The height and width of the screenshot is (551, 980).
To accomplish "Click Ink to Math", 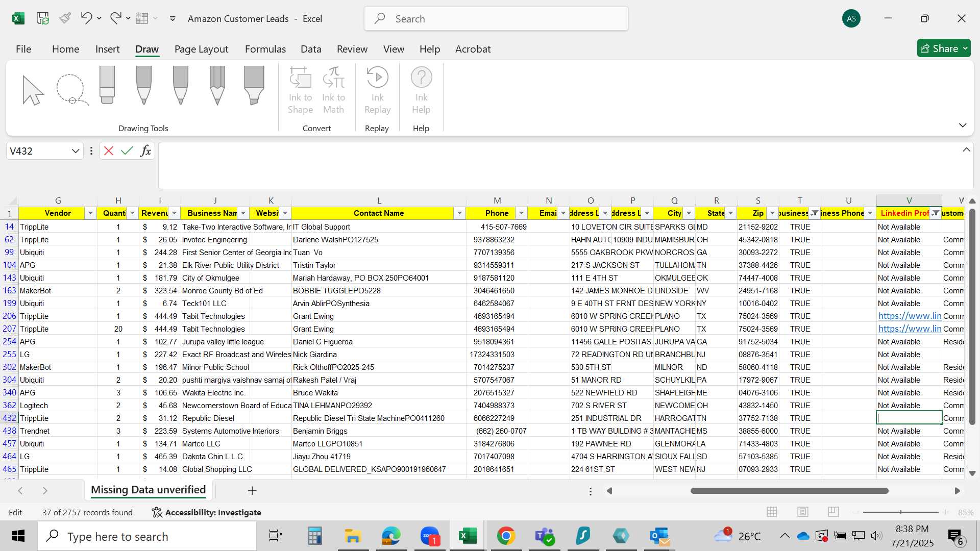I will tap(333, 91).
